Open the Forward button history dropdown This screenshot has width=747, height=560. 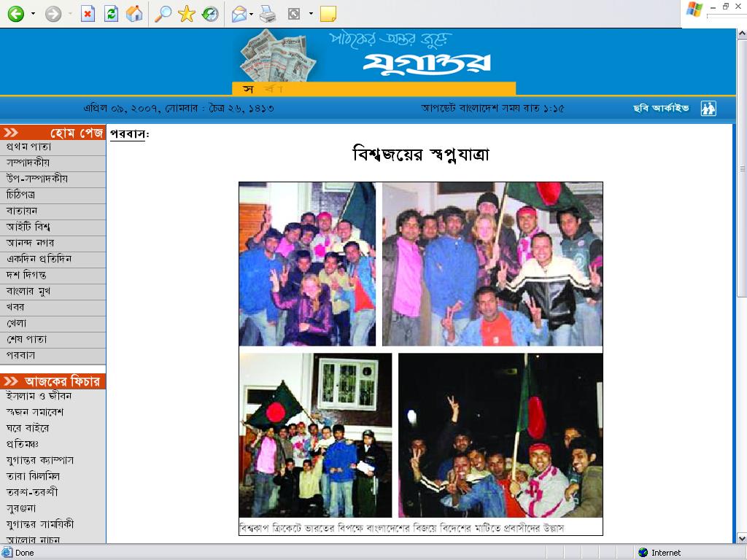coord(69,14)
